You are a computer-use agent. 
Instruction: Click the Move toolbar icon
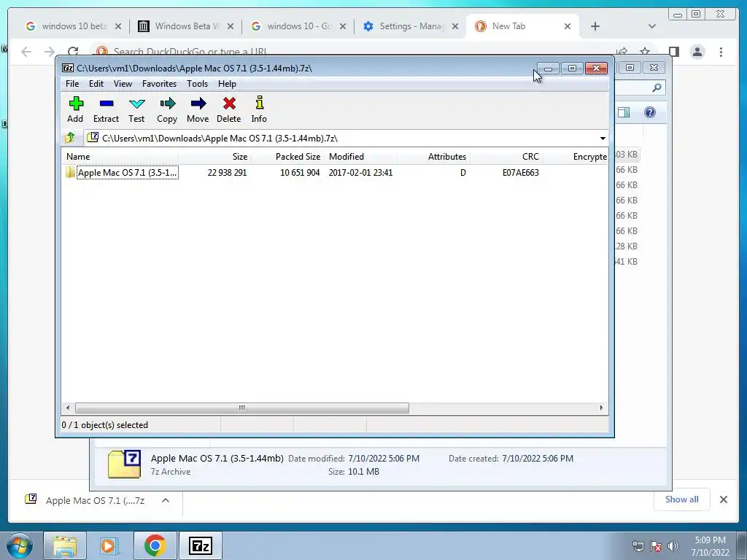click(x=198, y=109)
